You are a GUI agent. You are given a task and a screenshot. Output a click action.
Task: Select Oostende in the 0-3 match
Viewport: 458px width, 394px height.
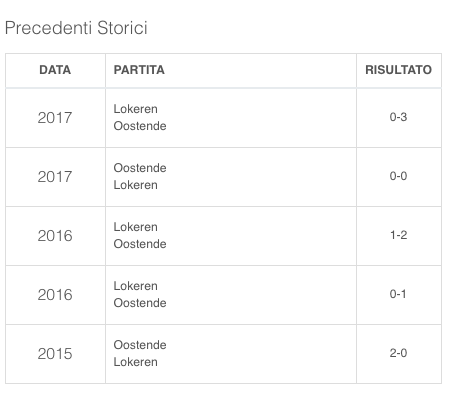coord(140,126)
